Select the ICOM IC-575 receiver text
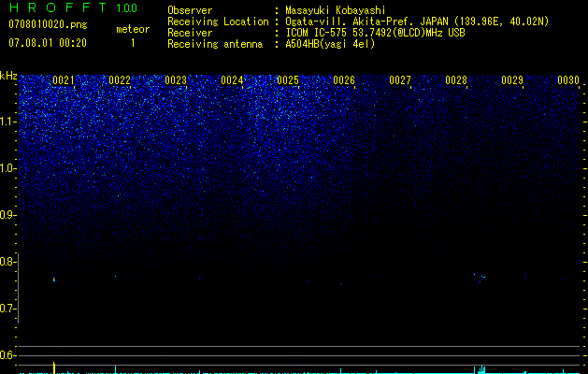The width and height of the screenshot is (588, 374). click(x=375, y=33)
